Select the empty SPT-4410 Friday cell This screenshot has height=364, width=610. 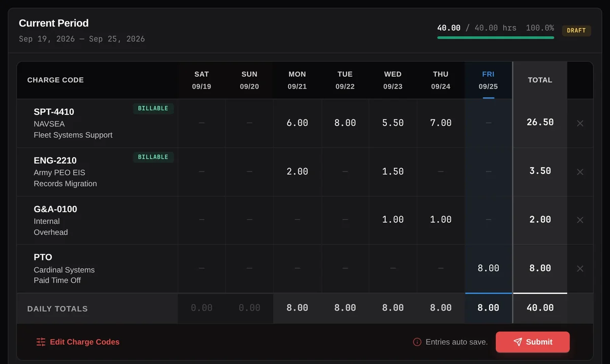(489, 123)
